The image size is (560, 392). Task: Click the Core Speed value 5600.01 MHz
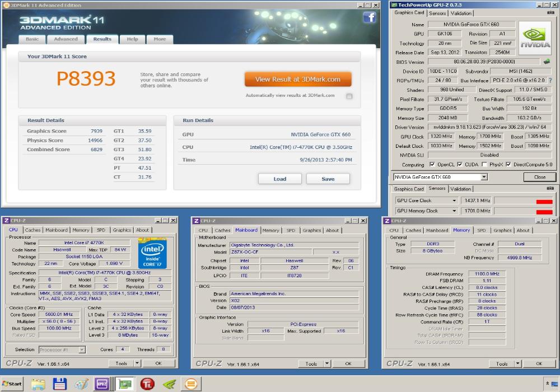click(x=59, y=315)
